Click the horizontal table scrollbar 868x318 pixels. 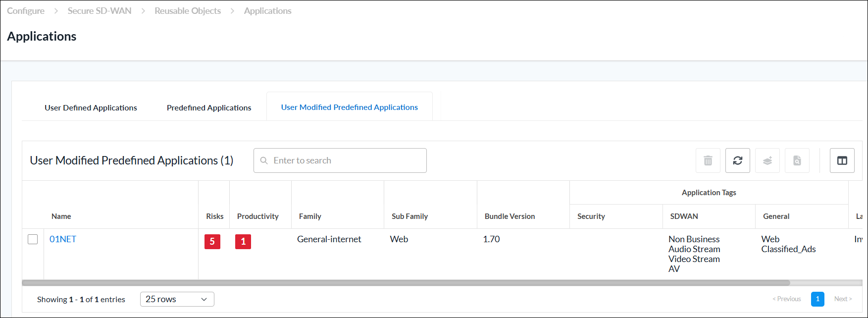click(x=406, y=283)
